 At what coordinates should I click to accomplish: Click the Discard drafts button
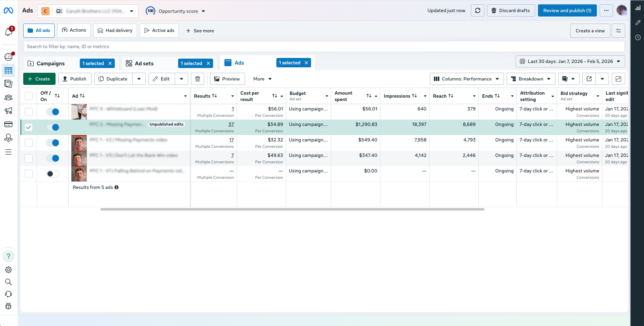click(x=511, y=11)
